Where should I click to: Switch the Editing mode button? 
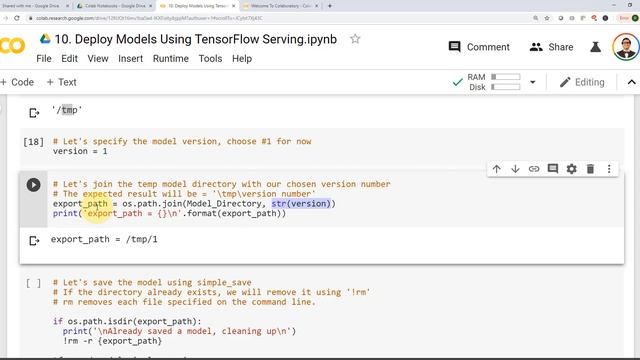coord(582,82)
